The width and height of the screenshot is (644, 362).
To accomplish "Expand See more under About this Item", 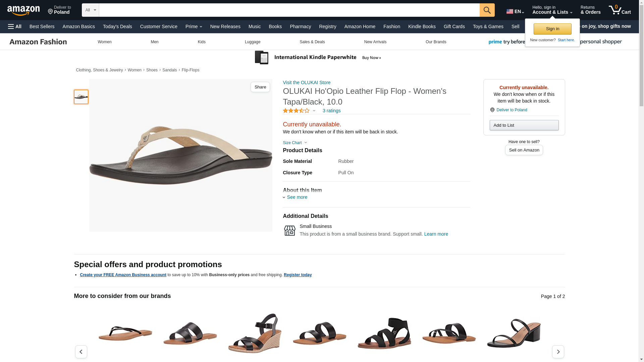I will (x=297, y=197).
